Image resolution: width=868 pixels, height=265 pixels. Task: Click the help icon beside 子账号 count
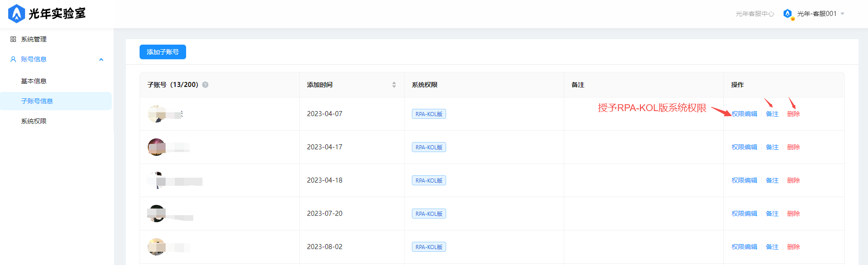point(205,85)
